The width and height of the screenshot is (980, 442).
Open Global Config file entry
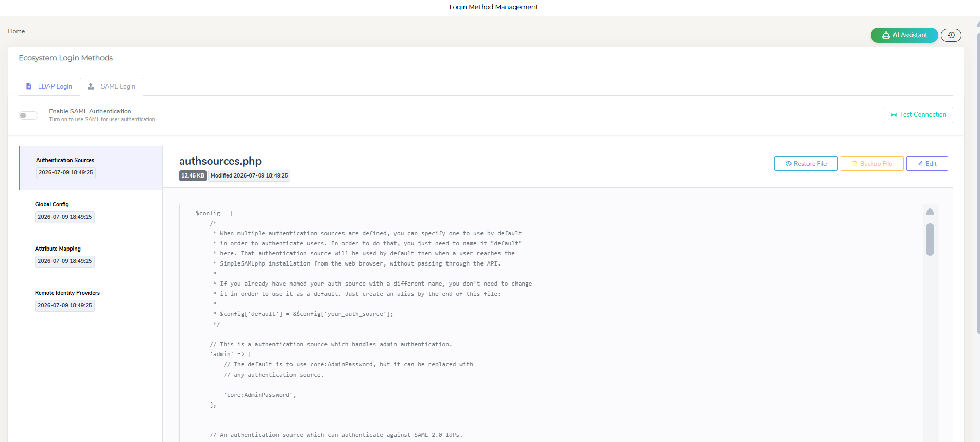click(91, 211)
